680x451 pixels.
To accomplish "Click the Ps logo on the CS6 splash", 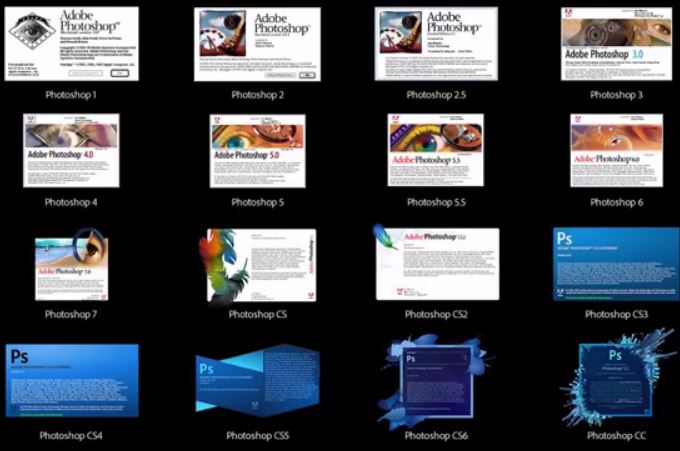I will 411,359.
